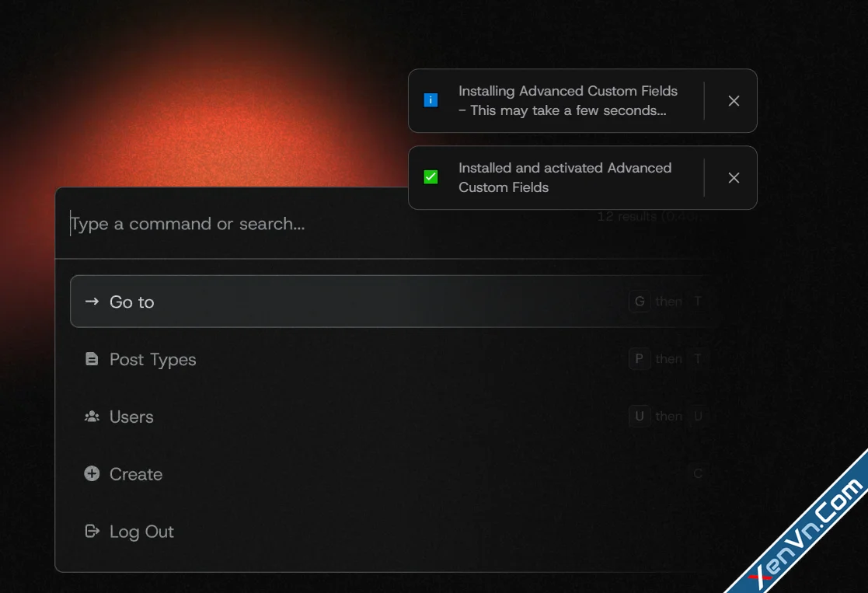This screenshot has height=593, width=868.
Task: Click the blue info icon on the installing notification
Action: coord(431,100)
